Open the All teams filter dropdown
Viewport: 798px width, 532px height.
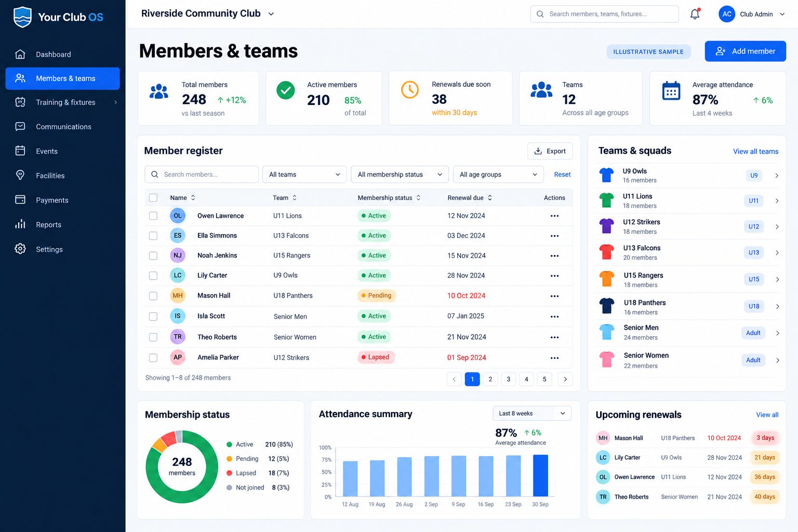coord(304,175)
